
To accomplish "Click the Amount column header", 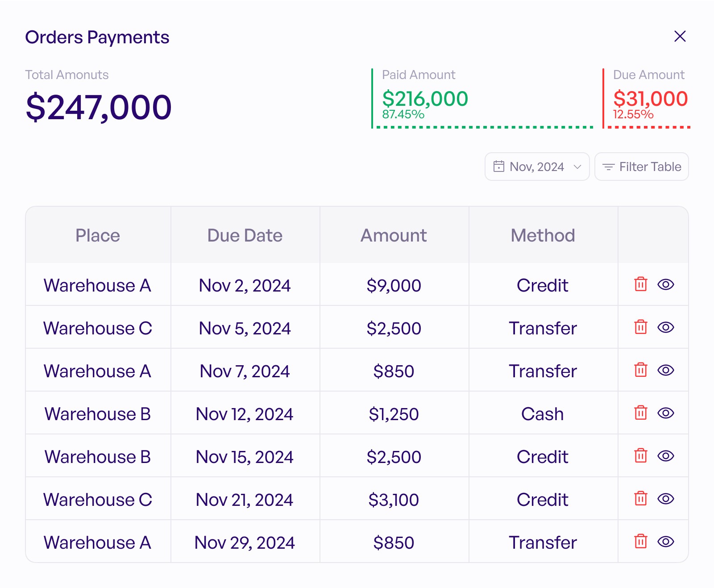I will [x=394, y=235].
